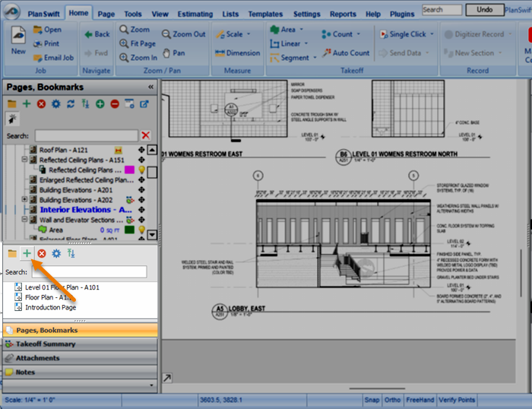Toggle Snap in the status bar

372,400
